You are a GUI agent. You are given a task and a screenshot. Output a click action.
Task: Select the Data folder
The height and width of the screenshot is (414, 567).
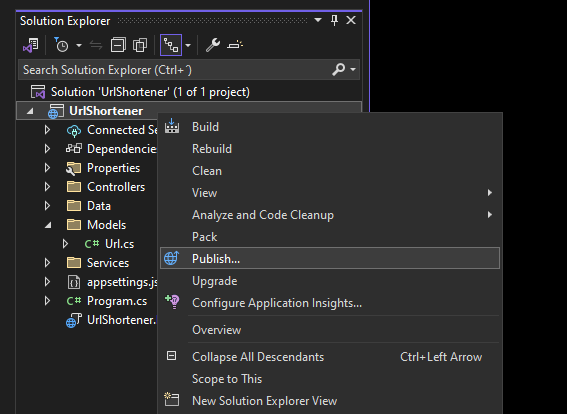tap(99, 206)
